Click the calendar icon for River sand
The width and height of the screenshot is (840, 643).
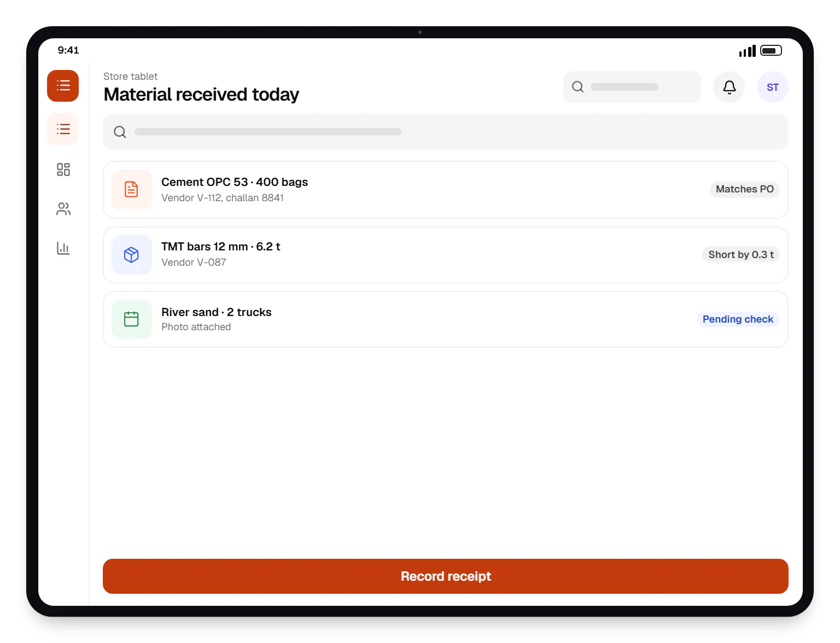131,319
